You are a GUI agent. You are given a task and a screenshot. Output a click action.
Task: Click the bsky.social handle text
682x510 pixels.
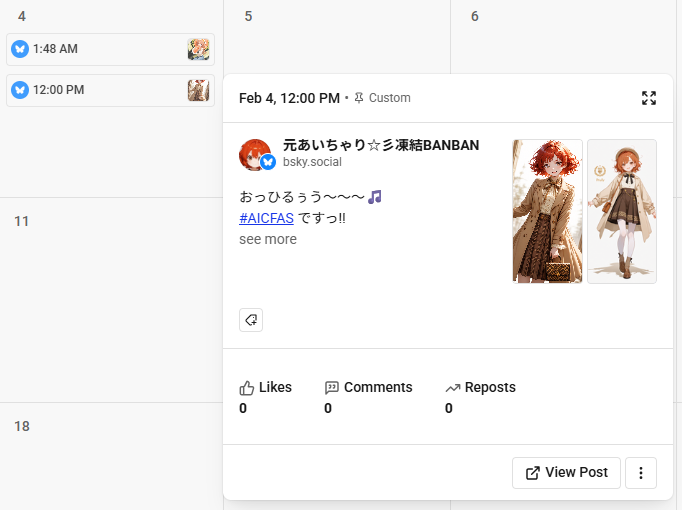tap(313, 162)
